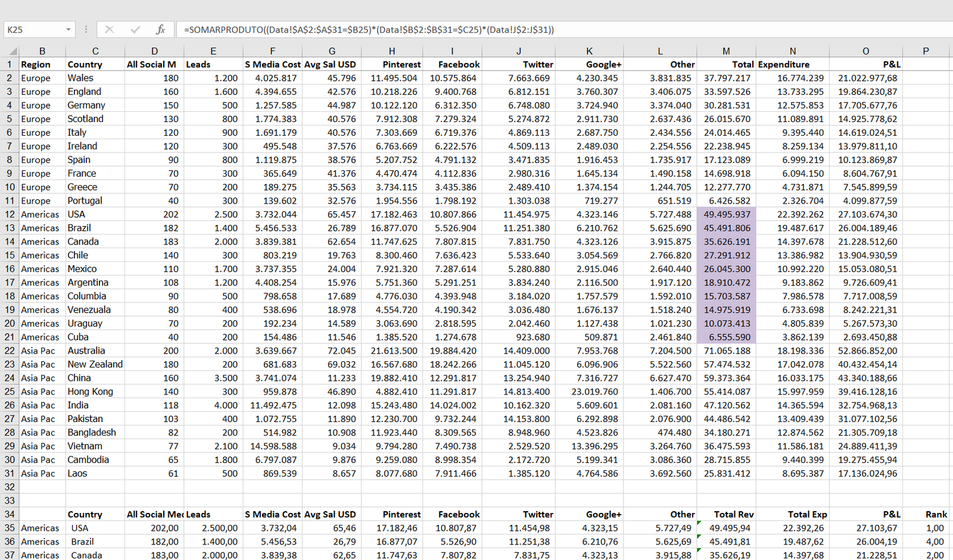Screen dimensions: 953x560
Task: Select column P header
Action: point(926,51)
